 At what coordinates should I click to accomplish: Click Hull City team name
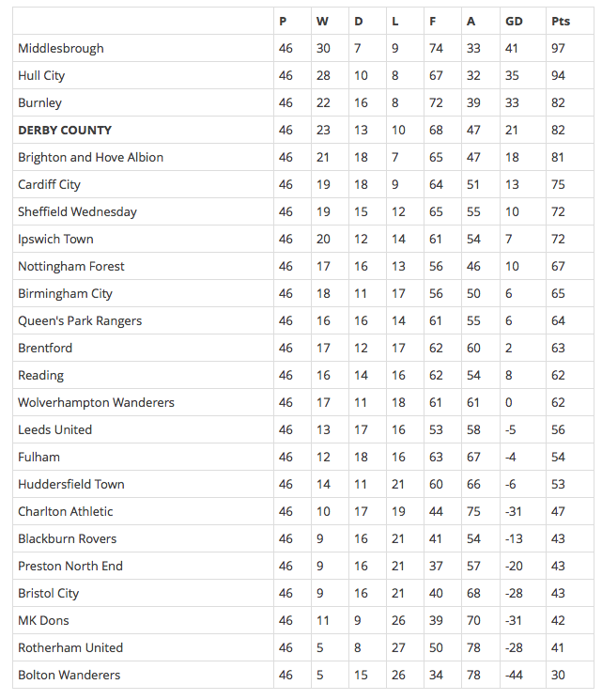point(41,76)
